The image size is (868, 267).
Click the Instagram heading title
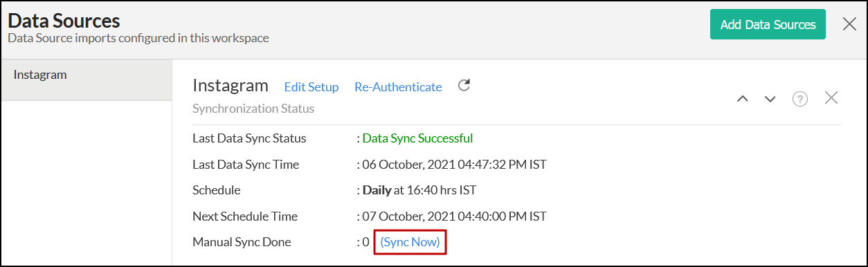230,86
